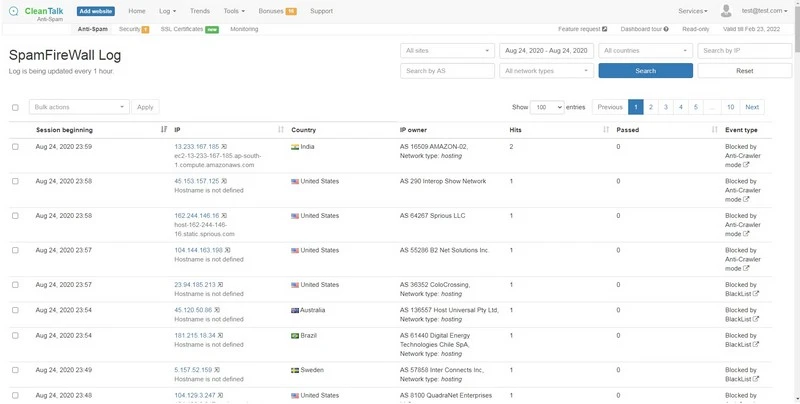The height and width of the screenshot is (404, 800).
Task: Check the row for 23.94.185.213
Action: click(15, 285)
